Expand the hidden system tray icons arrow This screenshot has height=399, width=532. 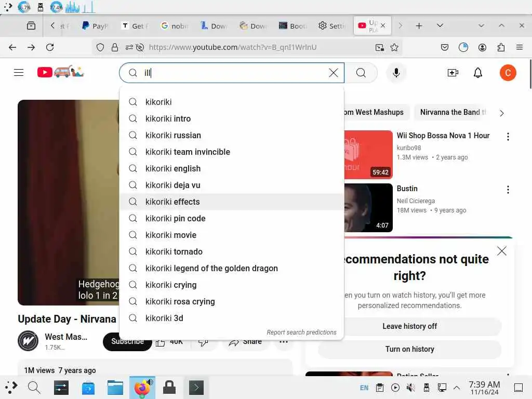[x=457, y=388]
